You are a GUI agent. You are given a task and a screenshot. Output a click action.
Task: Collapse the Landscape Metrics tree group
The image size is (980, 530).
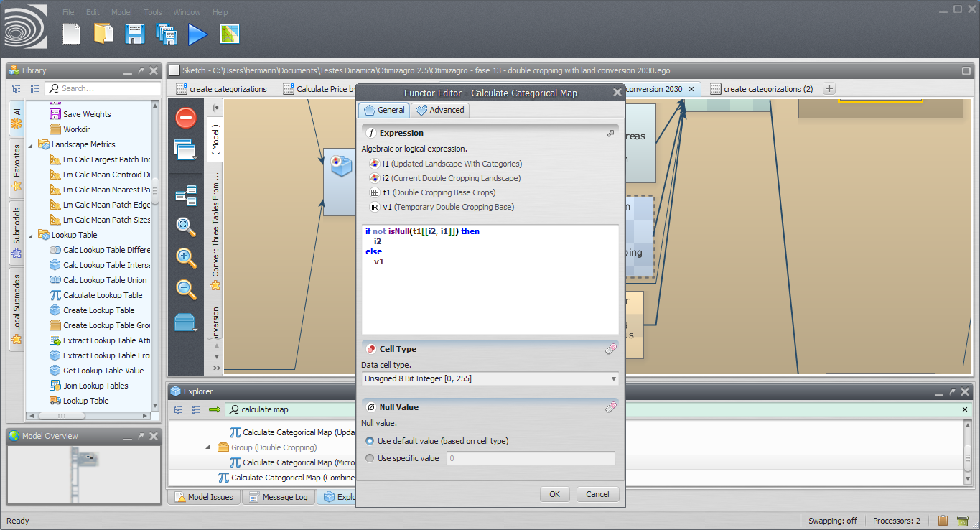click(32, 144)
